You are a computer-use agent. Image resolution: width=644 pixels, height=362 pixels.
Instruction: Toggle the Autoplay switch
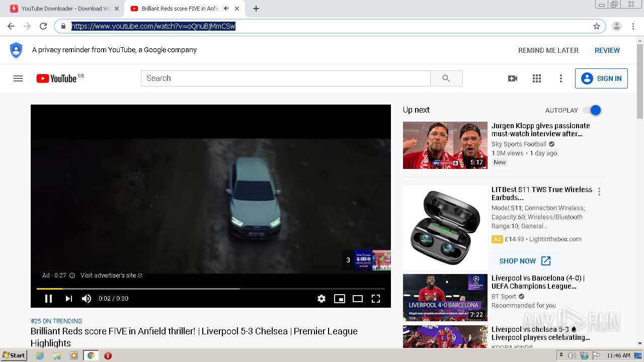592,110
